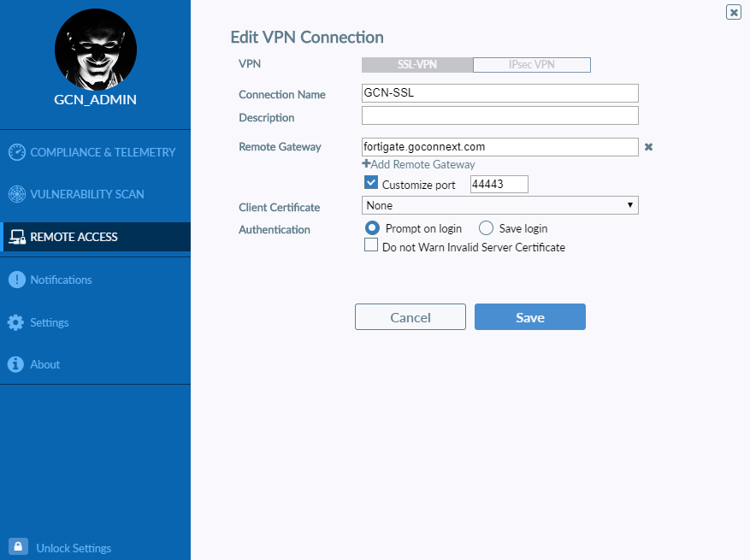Switch to the IPsec VPN tab
The width and height of the screenshot is (750, 560).
tap(531, 65)
